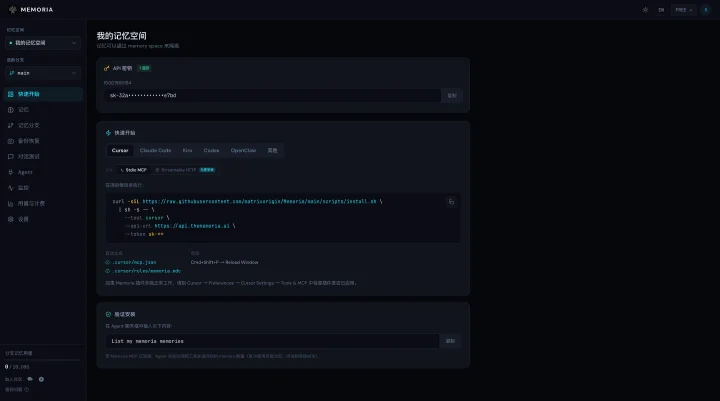Click the 用量与计费 chart icon in sidebar
Screen dimensions: 720x401
(11, 203)
